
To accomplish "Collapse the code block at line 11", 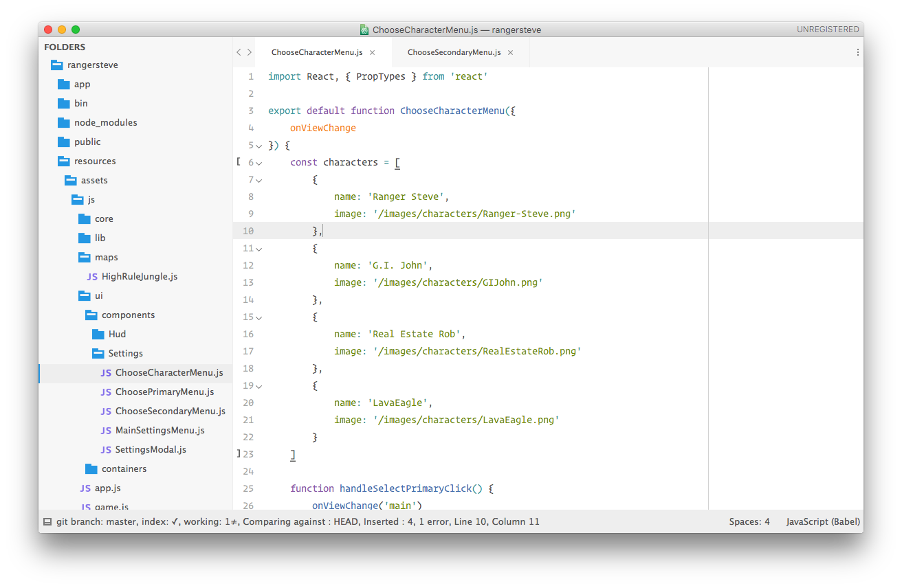I will tap(259, 249).
